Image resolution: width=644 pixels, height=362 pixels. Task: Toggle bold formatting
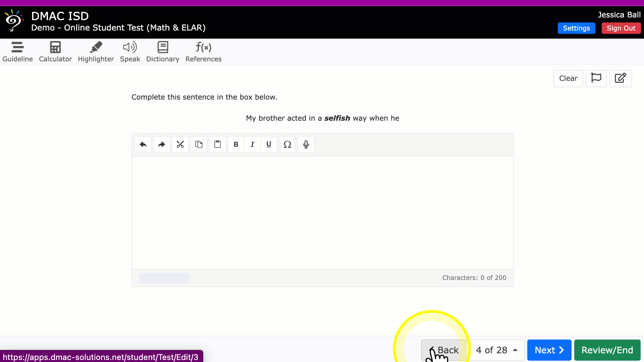pos(236,144)
